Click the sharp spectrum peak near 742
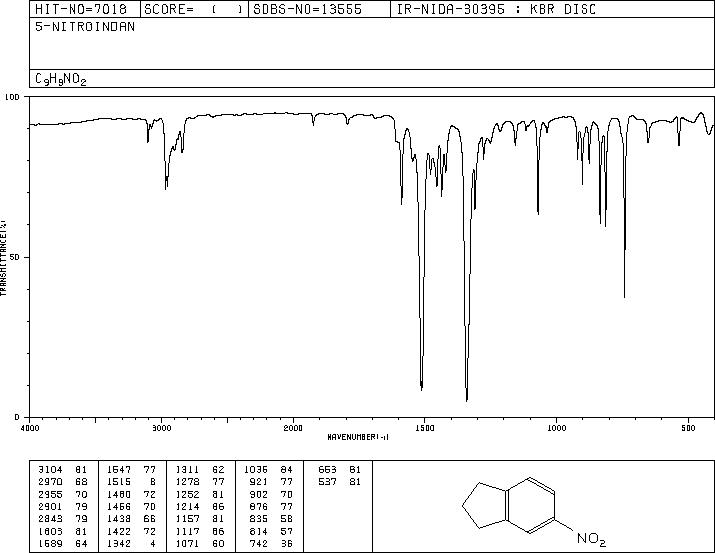This screenshot has width=715, height=553. click(624, 296)
